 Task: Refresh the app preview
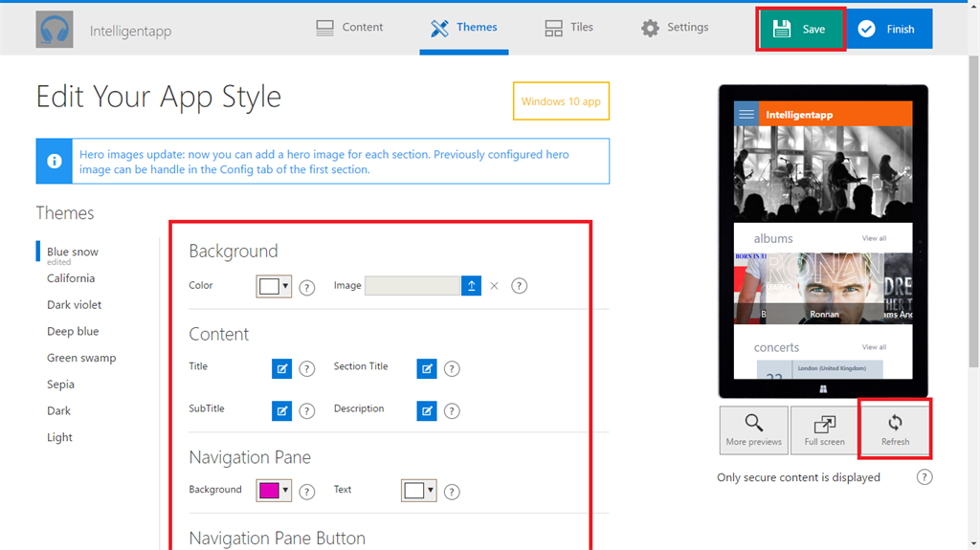pyautogui.click(x=895, y=430)
